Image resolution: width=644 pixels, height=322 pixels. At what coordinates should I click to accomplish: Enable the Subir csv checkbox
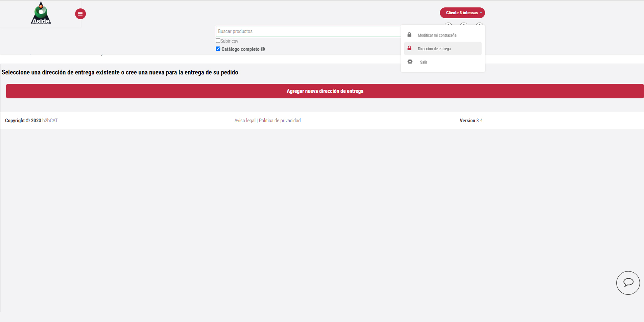coord(218,41)
